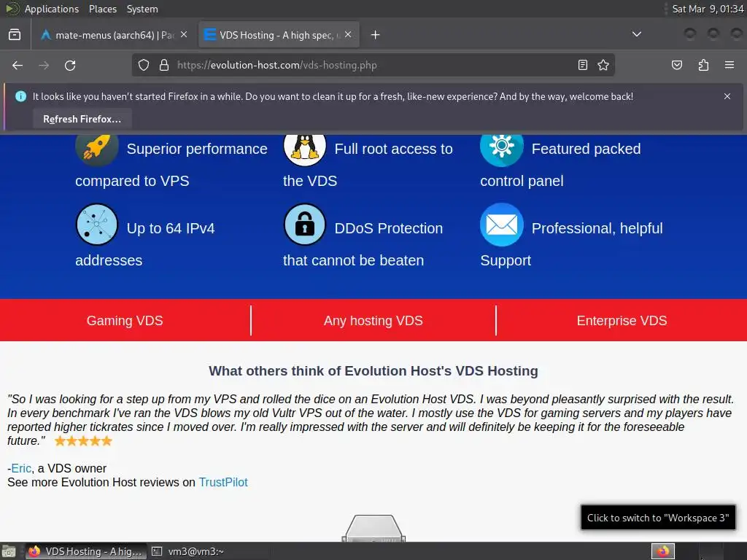Open the Firefox View icon
747x560 pixels.
pos(15,35)
